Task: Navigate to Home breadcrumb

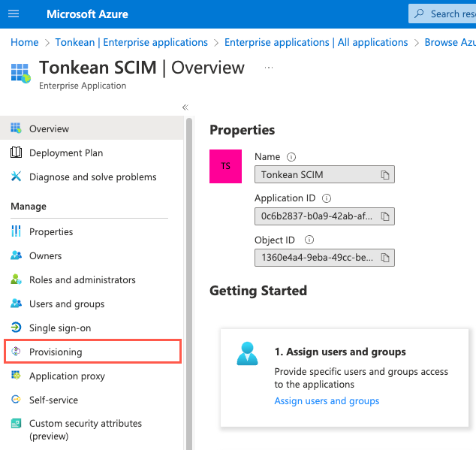Action: [25, 42]
